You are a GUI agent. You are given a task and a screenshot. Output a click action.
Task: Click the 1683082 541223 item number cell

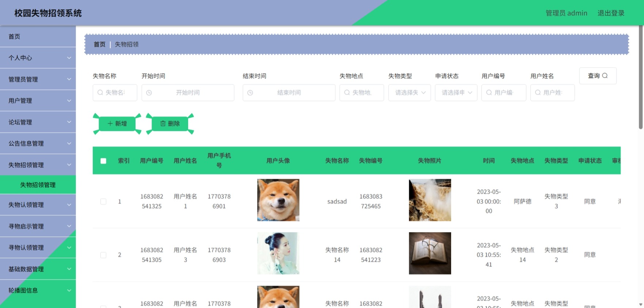(371, 255)
